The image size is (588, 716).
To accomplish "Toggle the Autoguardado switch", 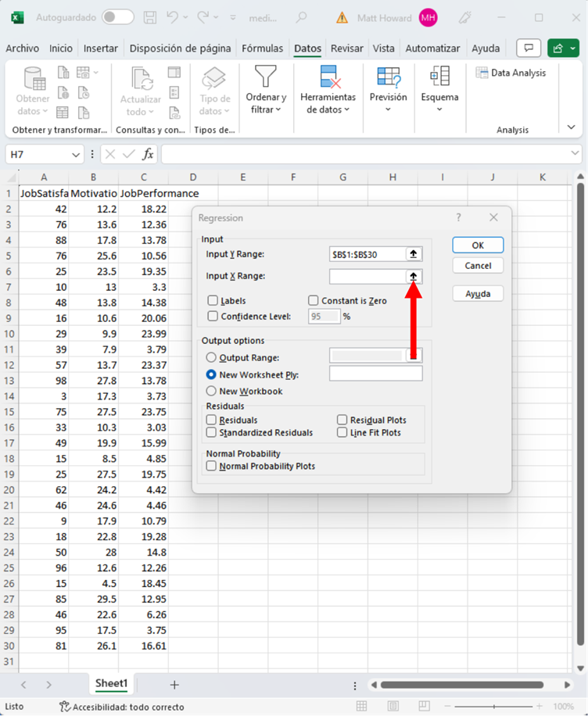I will 118,17.
